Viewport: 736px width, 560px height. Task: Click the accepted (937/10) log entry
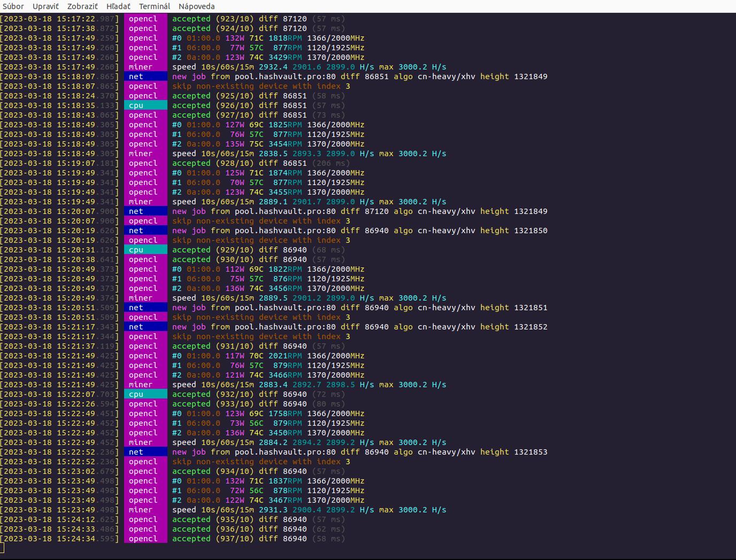[x=213, y=539]
